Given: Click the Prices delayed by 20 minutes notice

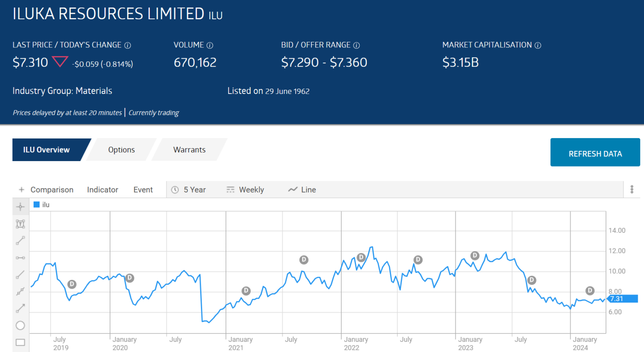Looking at the screenshot, I should coord(67,113).
